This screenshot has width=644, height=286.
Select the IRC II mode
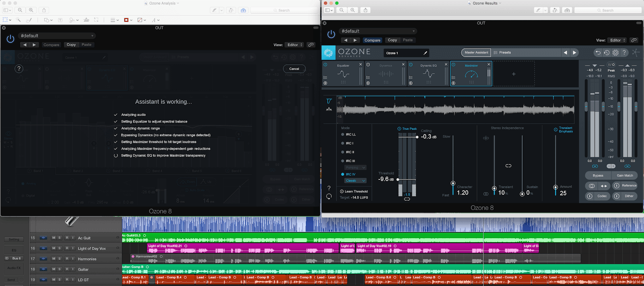tap(347, 152)
